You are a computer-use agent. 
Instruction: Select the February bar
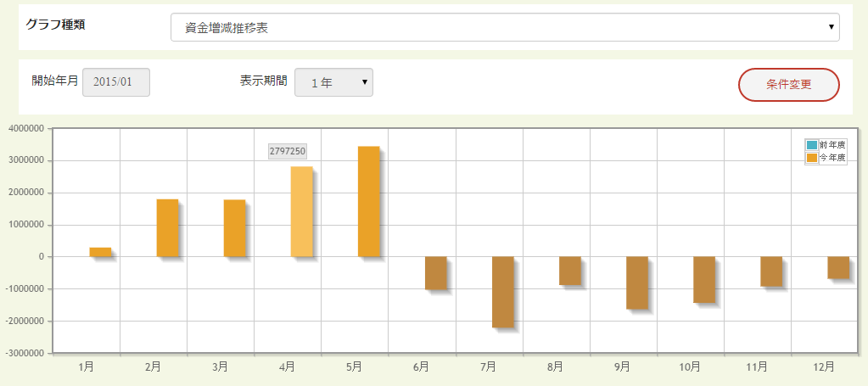tap(167, 228)
